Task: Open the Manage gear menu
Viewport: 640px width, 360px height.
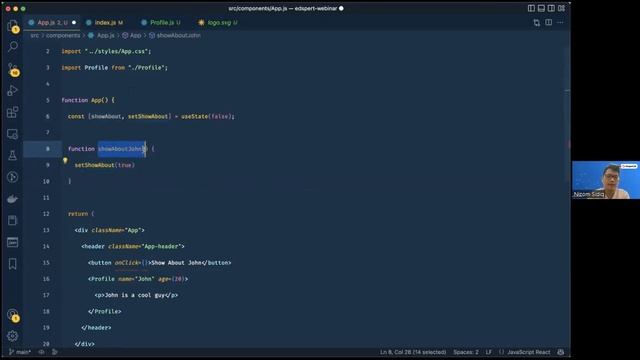Action: [13, 336]
